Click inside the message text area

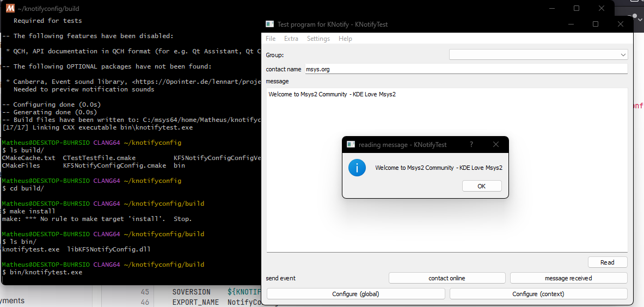(x=447, y=170)
